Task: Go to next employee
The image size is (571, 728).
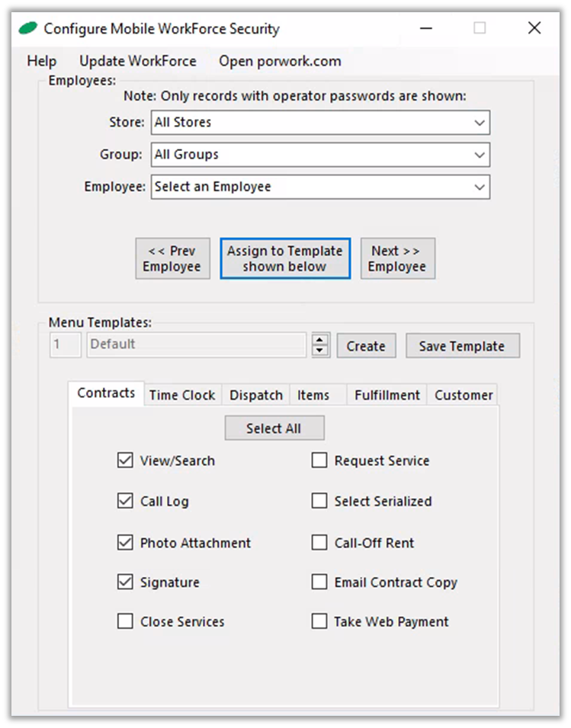Action: tap(397, 258)
